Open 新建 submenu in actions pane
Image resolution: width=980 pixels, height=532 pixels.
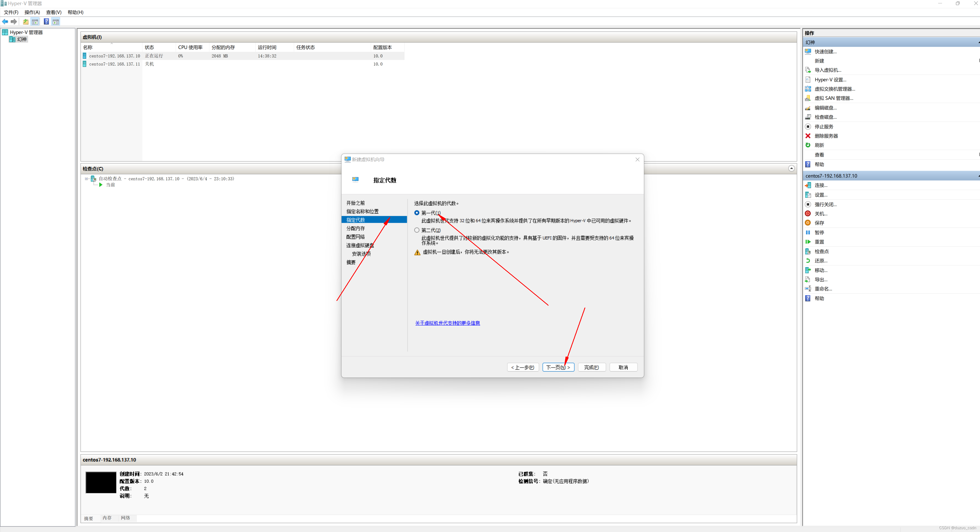click(x=819, y=61)
